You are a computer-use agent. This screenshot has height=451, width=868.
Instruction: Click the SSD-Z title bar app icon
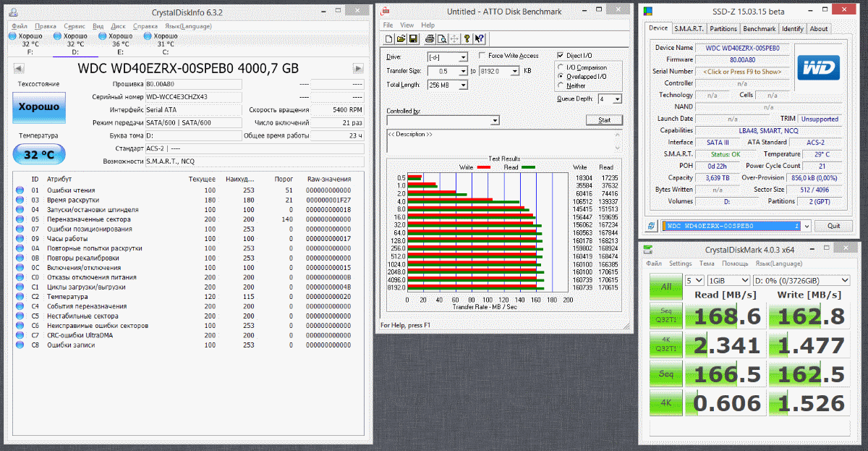pyautogui.click(x=647, y=12)
